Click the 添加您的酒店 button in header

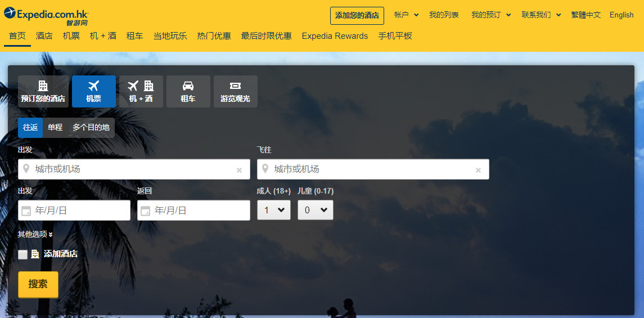tap(357, 16)
